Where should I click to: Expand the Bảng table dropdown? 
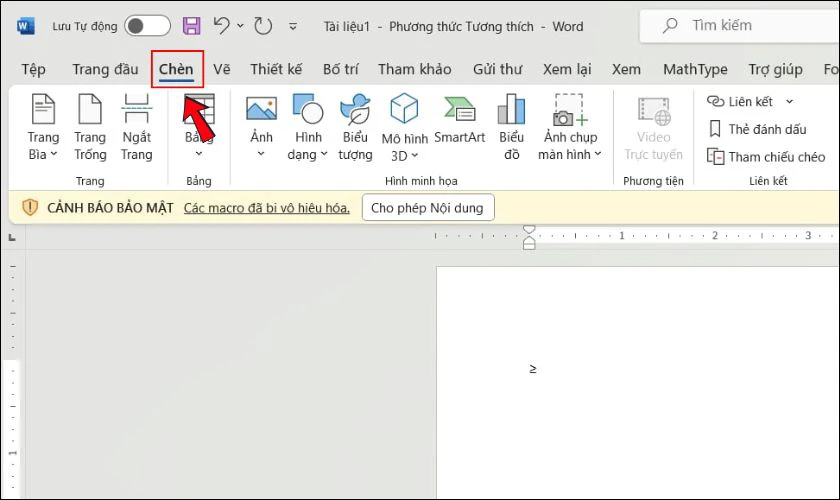click(x=199, y=154)
